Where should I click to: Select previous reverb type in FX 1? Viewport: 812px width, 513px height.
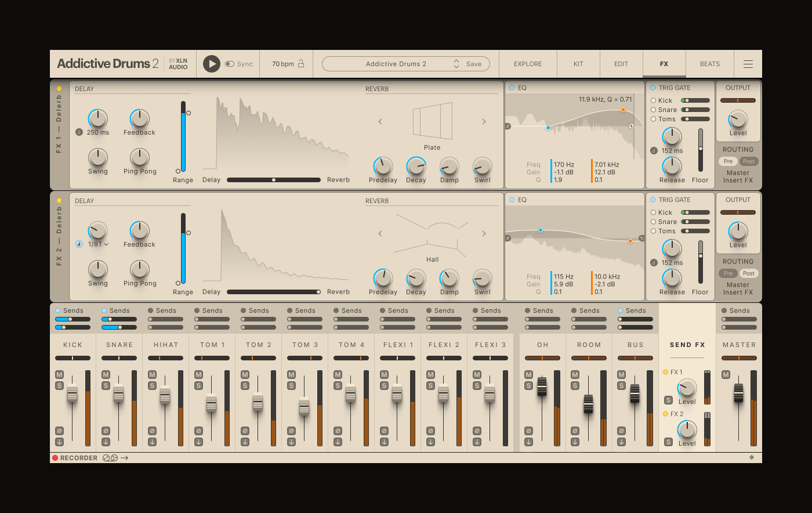click(380, 122)
